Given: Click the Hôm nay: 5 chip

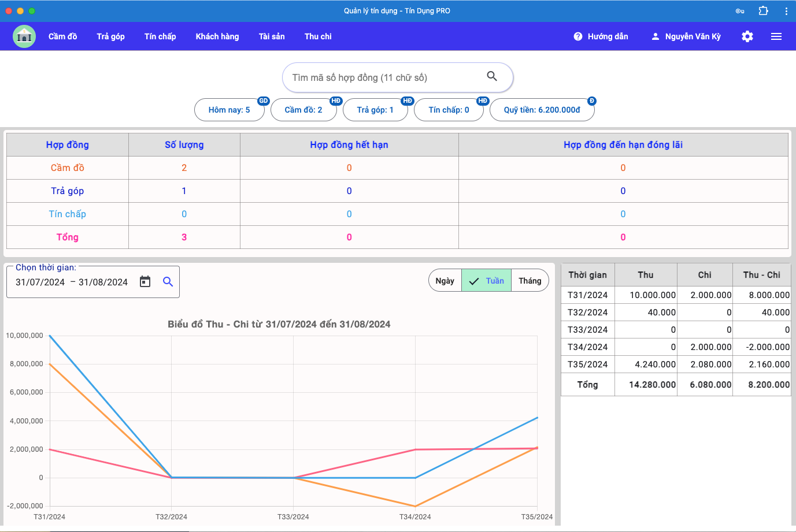Looking at the screenshot, I should pyautogui.click(x=229, y=110).
